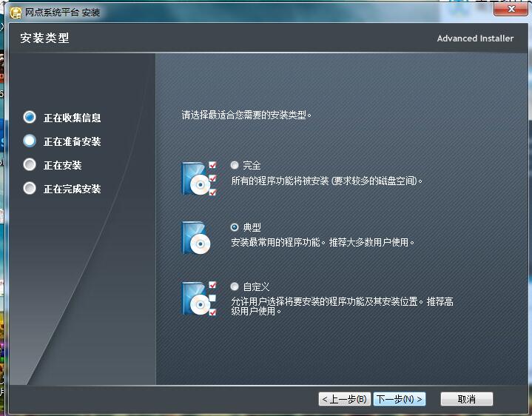Choose the 自定义 radio button

[235, 286]
